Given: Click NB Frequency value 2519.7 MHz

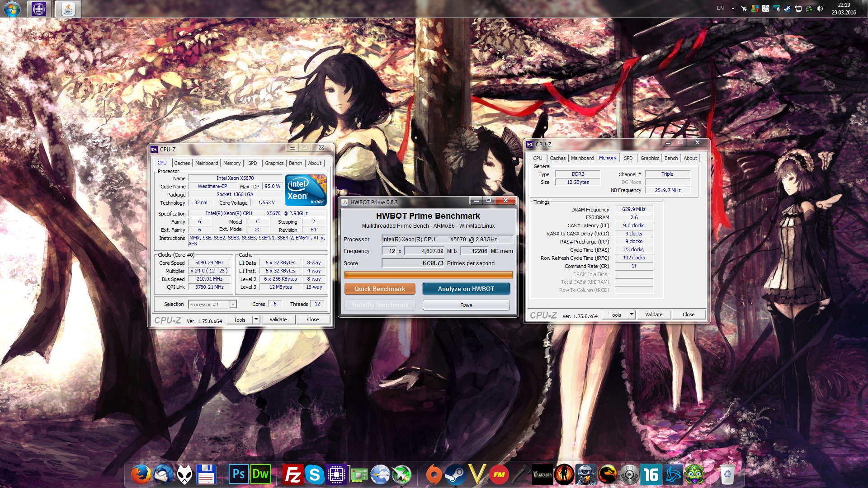Looking at the screenshot, I should [x=668, y=190].
